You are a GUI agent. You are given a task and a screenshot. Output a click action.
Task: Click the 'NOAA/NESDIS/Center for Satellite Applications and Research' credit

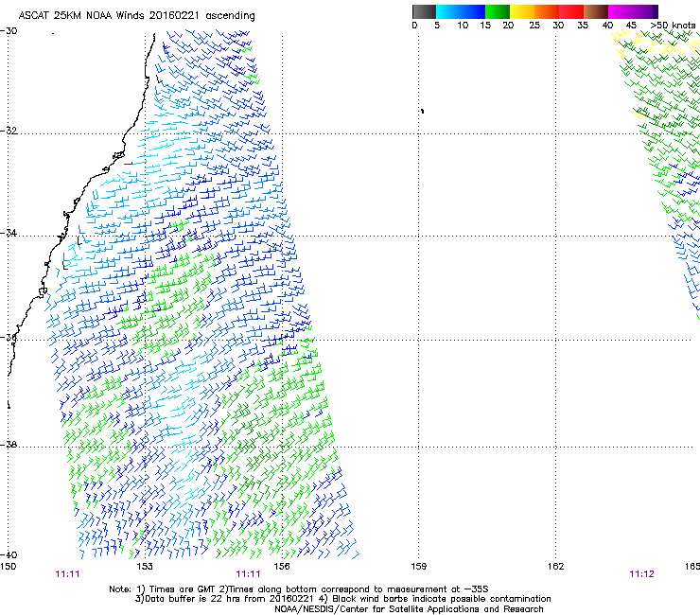(409, 609)
